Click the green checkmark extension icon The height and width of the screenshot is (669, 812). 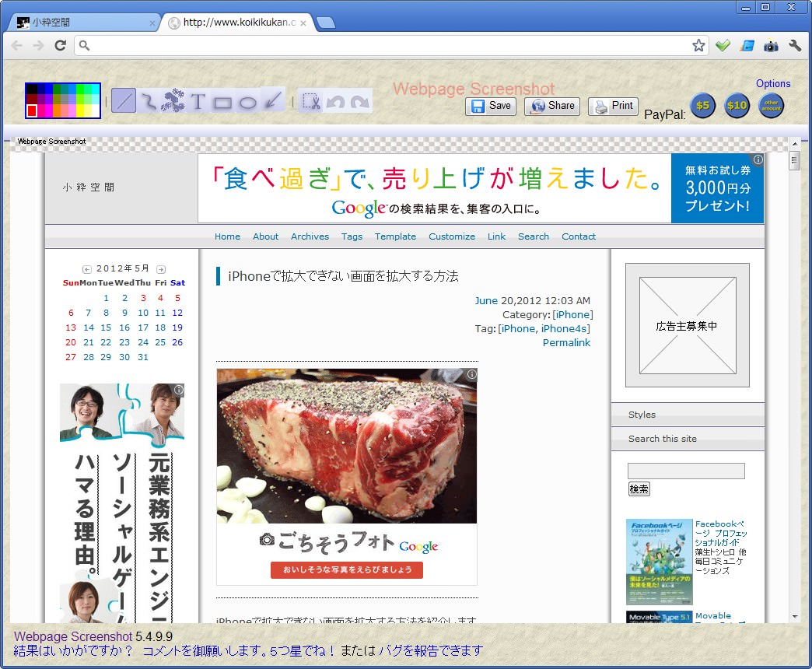point(723,46)
